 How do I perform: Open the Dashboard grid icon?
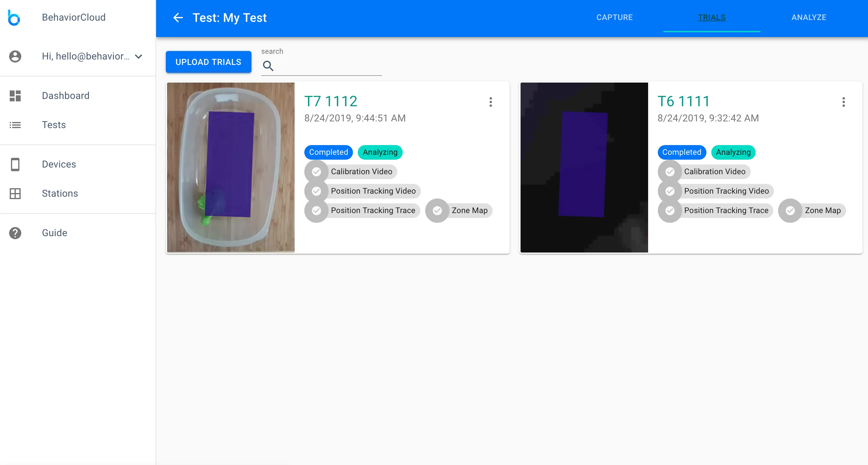[15, 96]
